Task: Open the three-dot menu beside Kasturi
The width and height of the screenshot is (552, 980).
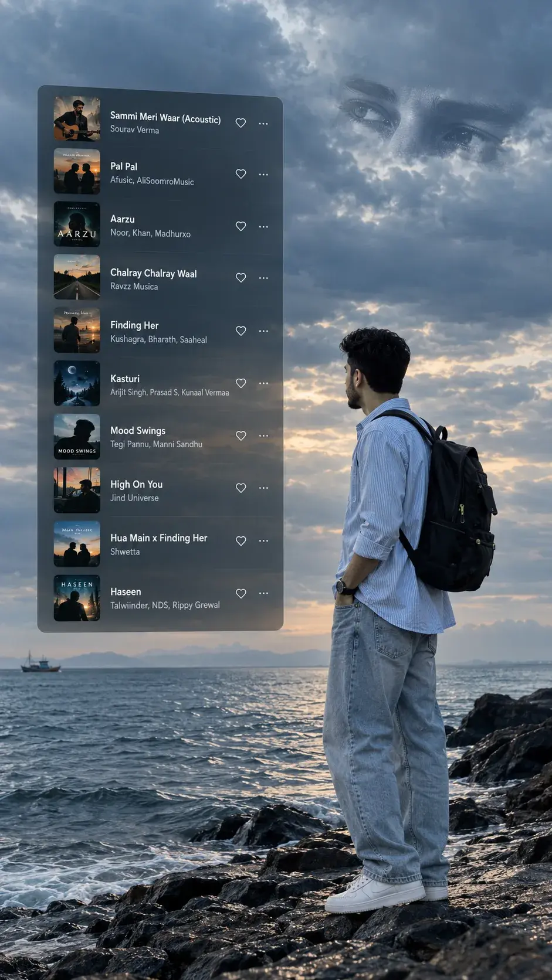Action: 263,383
